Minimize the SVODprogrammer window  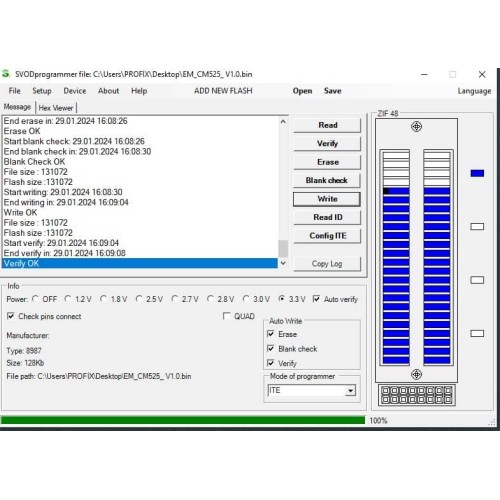pos(424,74)
